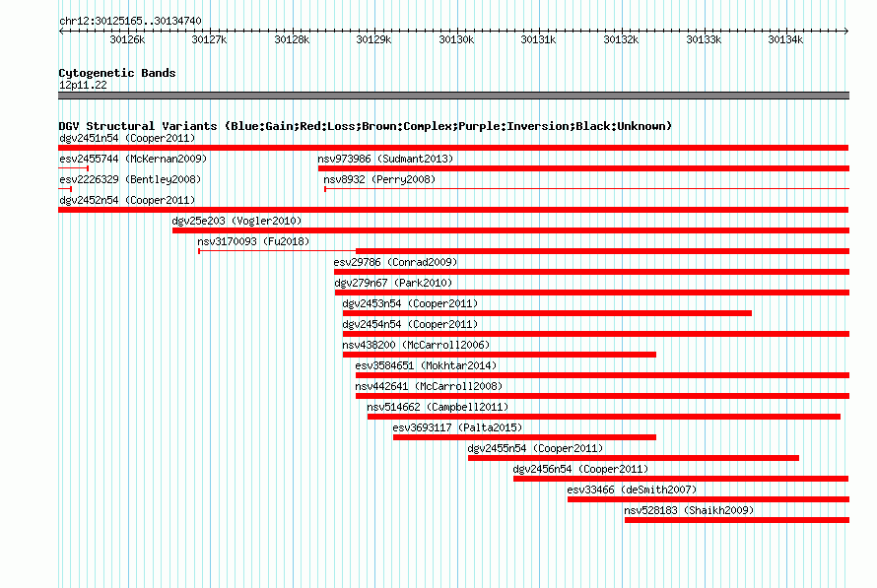Click the esv33466 (deSmith2007) label
Image resolution: width=877 pixels, height=588 pixels.
click(x=632, y=490)
